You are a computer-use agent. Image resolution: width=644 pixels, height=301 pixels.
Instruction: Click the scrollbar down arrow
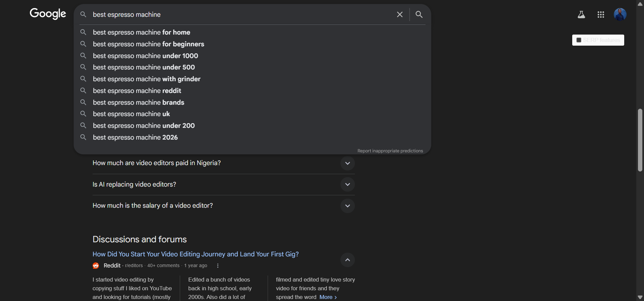(640, 297)
